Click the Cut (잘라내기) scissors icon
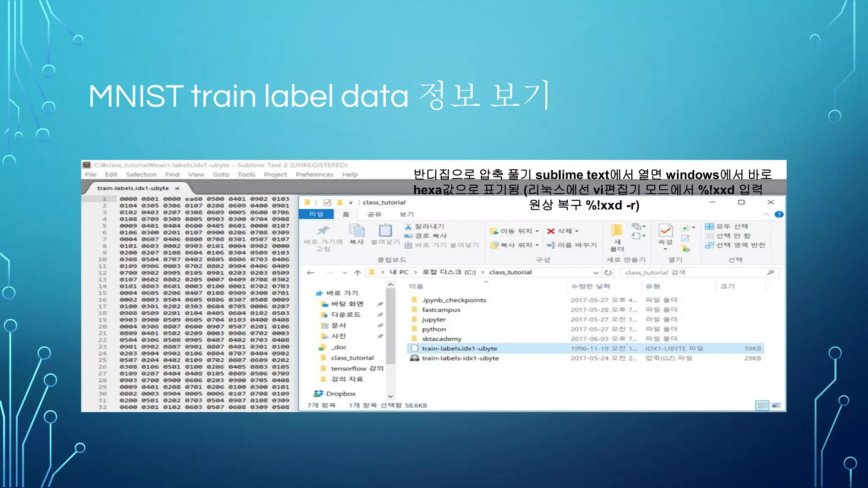 (x=408, y=227)
